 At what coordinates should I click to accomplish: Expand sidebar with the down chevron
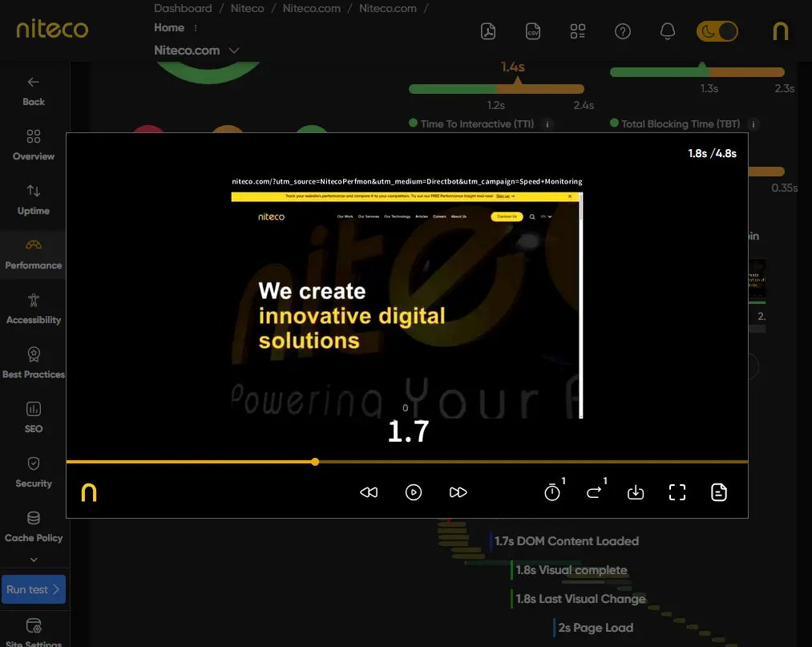point(34,560)
